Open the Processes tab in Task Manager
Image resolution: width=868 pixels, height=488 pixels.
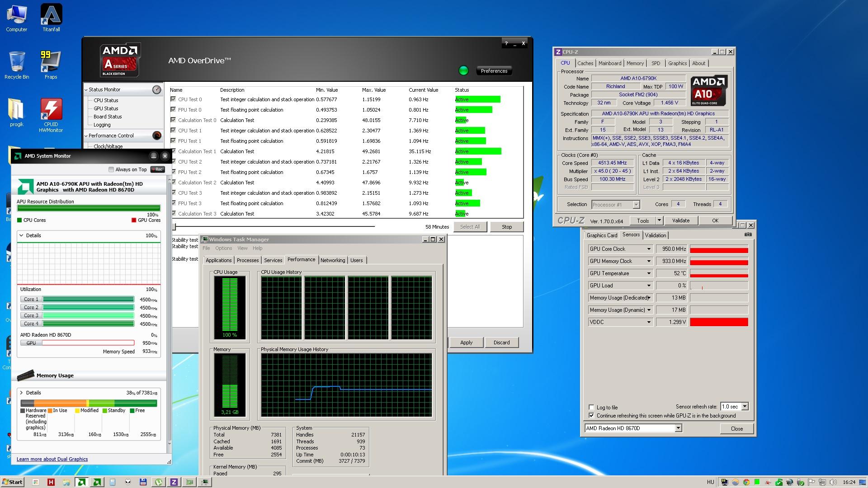(x=248, y=260)
